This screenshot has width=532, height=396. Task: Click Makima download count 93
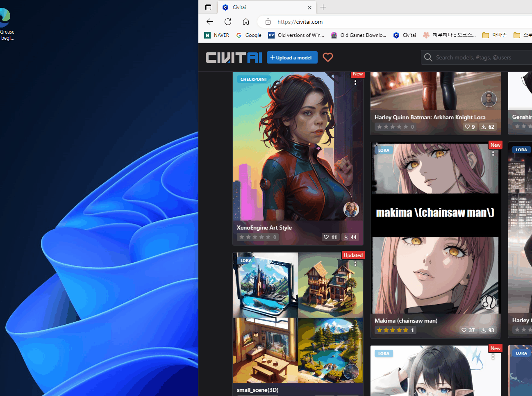[488, 330]
